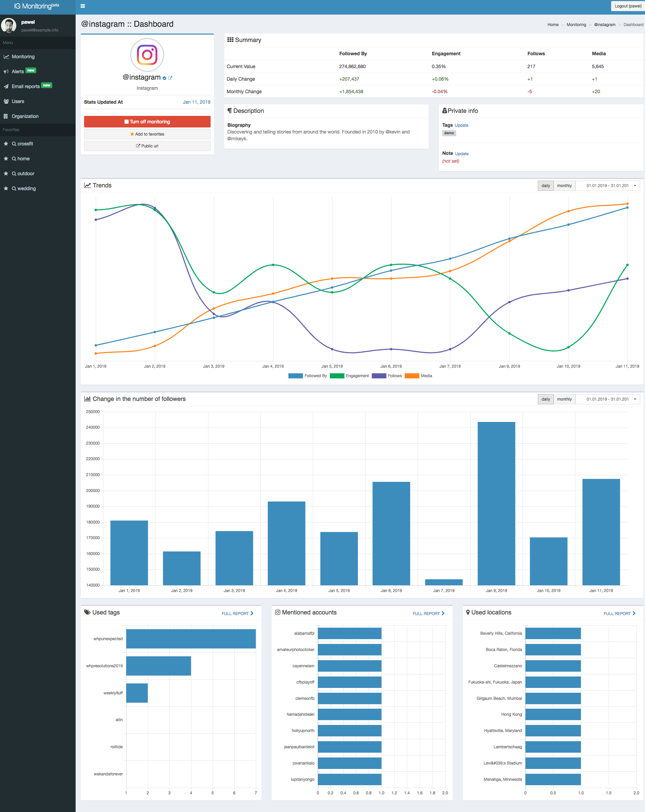
Task: Set followers change chart to monthly
Action: pyautogui.click(x=564, y=399)
